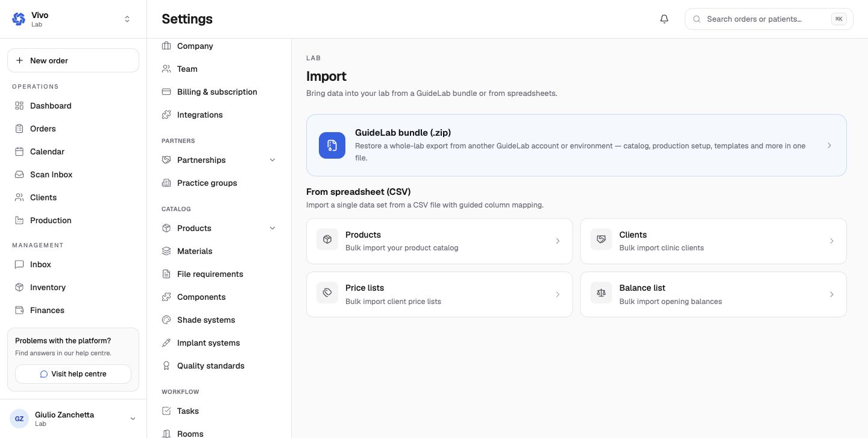Click the Materials layers icon

click(166, 251)
